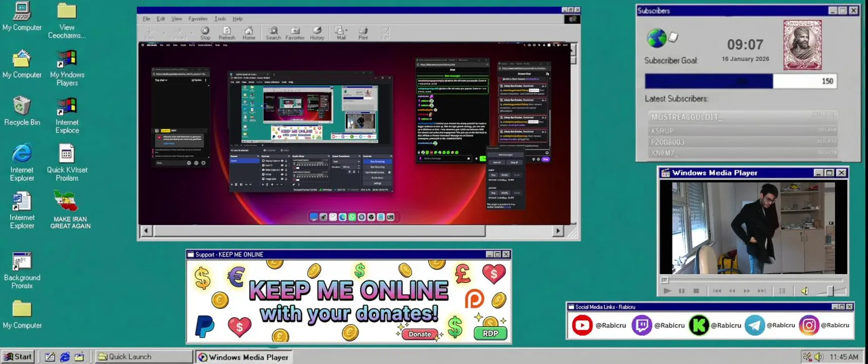This screenshot has width=868, height=364.
Task: Select View Ceochaims folder icon
Action: [67, 21]
